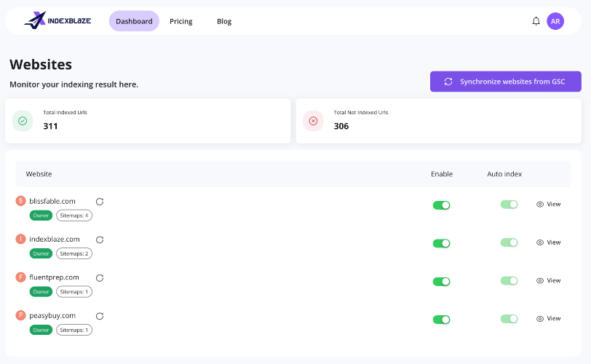Refresh indexblaze.com with the reload icon

click(100, 240)
